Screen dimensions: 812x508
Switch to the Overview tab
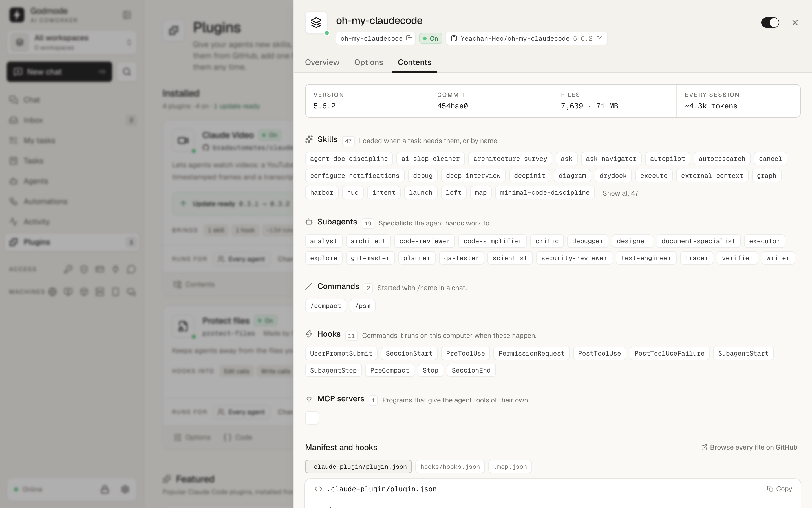click(322, 62)
